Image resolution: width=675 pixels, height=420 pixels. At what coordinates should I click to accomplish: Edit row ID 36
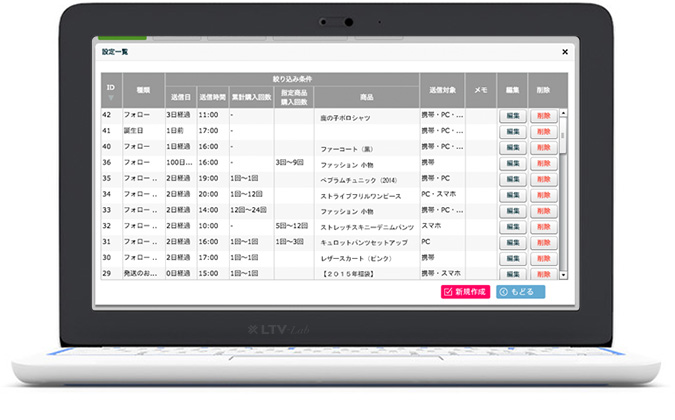(513, 164)
